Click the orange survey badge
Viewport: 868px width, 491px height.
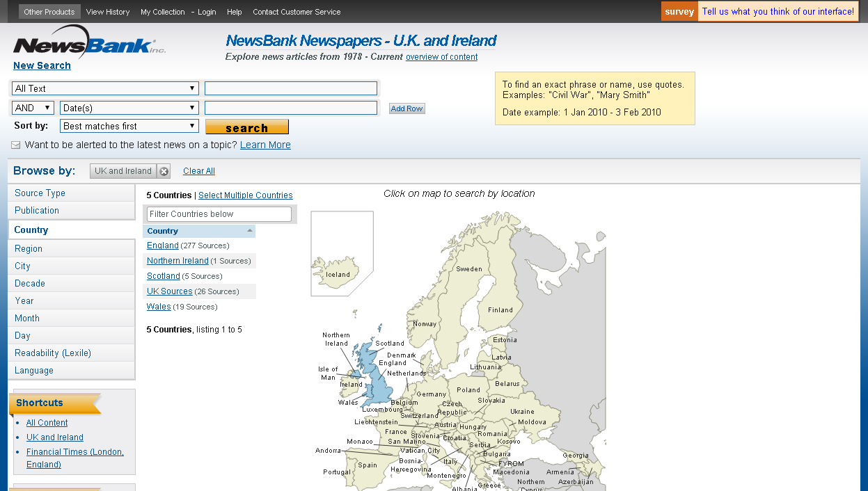pyautogui.click(x=679, y=11)
